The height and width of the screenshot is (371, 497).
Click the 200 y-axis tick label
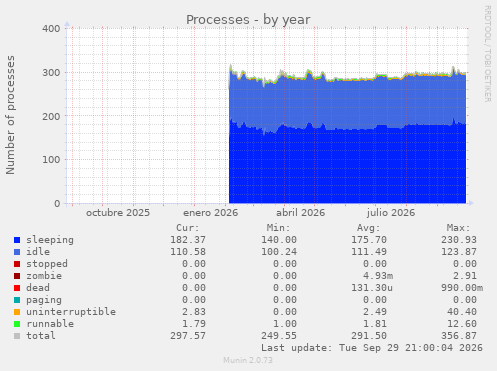[x=51, y=116]
